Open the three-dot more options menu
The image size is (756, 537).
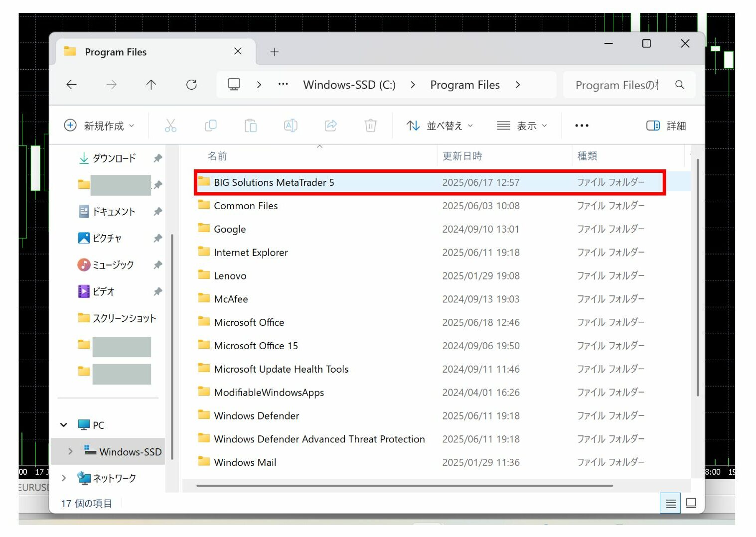pyautogui.click(x=582, y=126)
